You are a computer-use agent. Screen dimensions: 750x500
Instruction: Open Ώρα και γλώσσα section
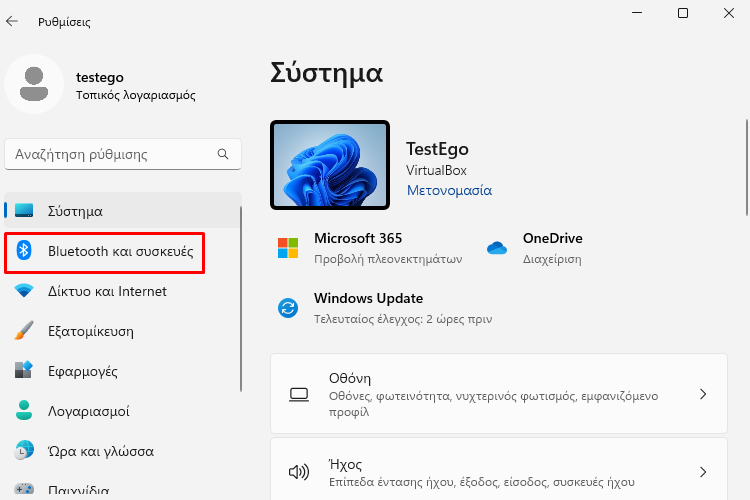click(x=123, y=451)
